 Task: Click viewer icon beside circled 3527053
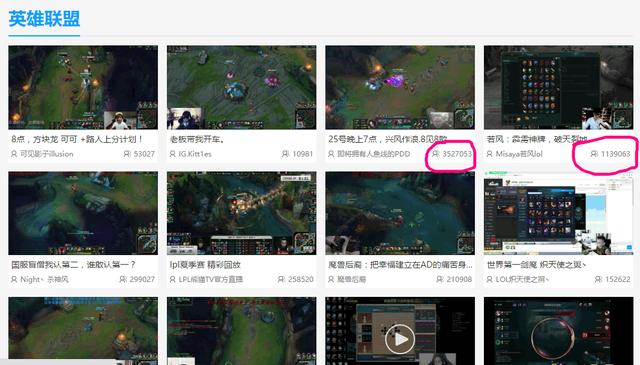436,154
